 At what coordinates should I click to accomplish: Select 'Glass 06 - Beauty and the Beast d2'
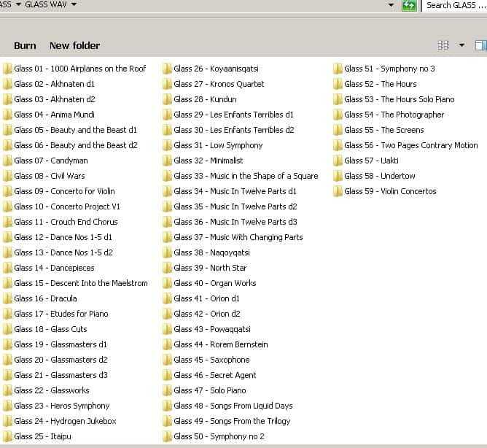click(76, 145)
